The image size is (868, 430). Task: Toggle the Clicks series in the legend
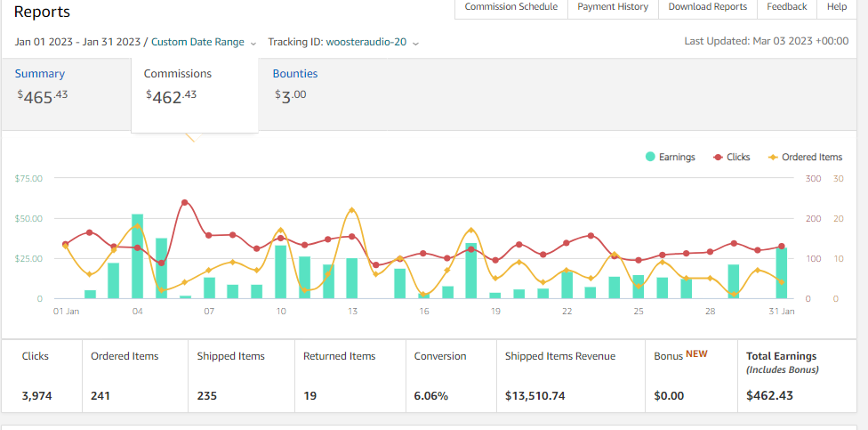tap(732, 157)
